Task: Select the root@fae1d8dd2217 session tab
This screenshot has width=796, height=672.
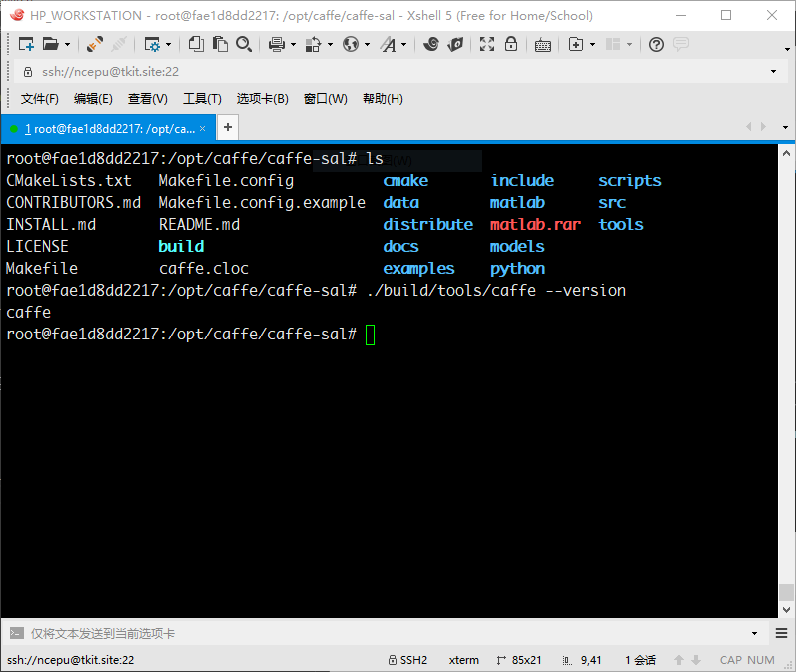Action: click(109, 129)
